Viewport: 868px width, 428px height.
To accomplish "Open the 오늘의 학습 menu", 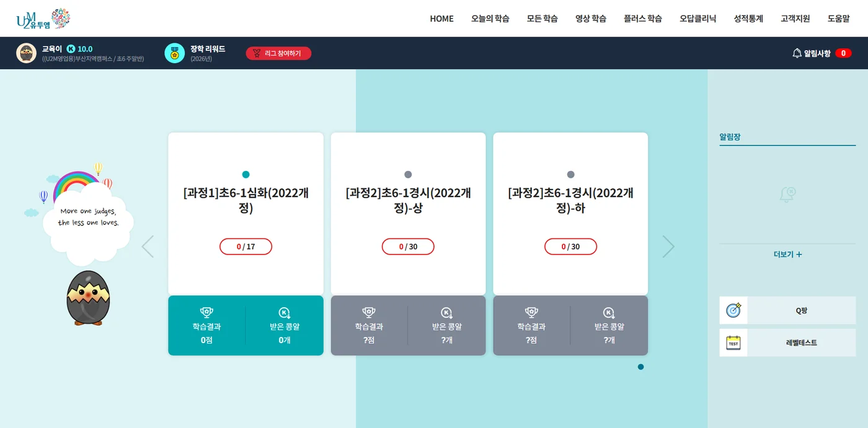I will [x=490, y=19].
